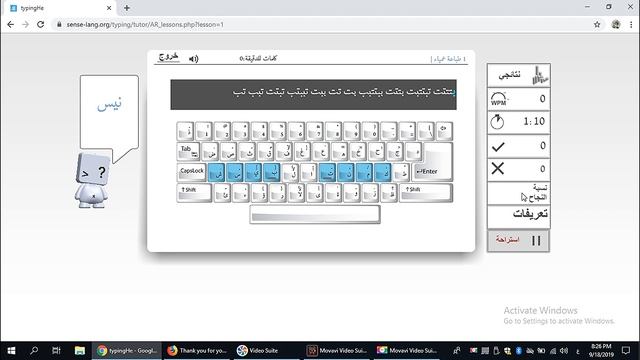Open Action Center notifications icon
This screenshot has height=360, width=640.
point(626,351)
